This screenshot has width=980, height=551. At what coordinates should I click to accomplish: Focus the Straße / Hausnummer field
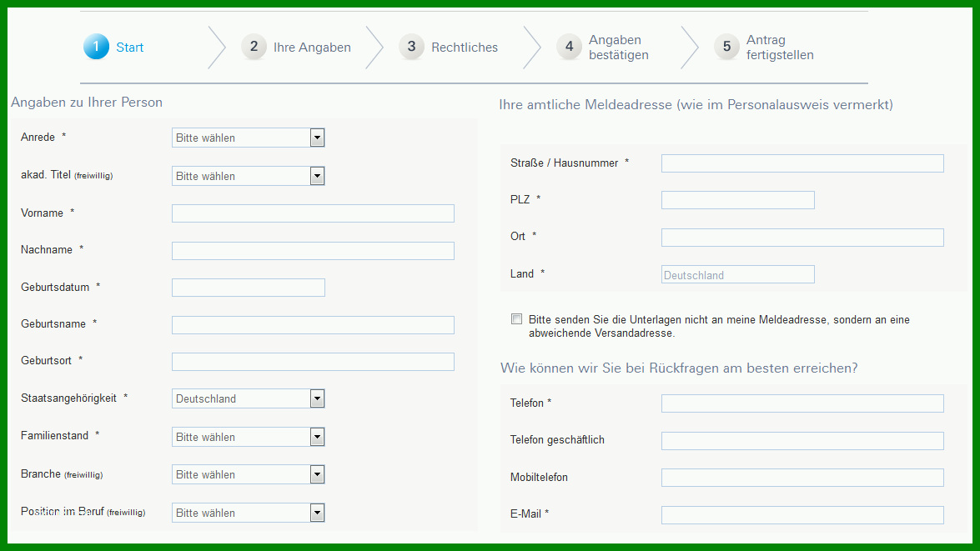[x=802, y=163]
